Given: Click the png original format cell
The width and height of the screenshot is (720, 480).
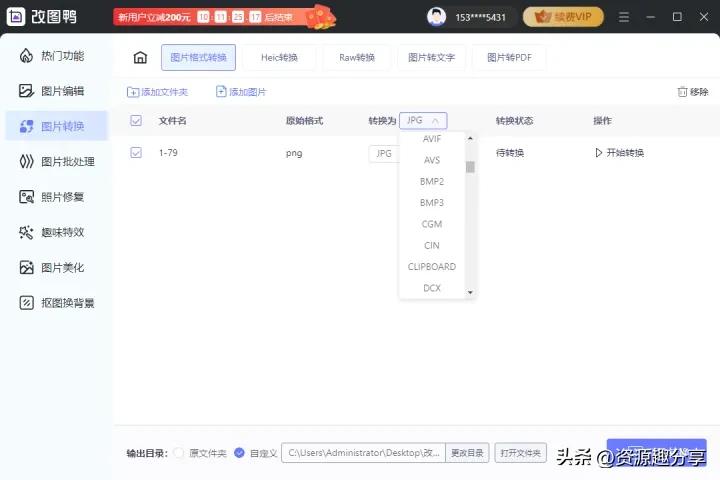Looking at the screenshot, I should coord(294,153).
